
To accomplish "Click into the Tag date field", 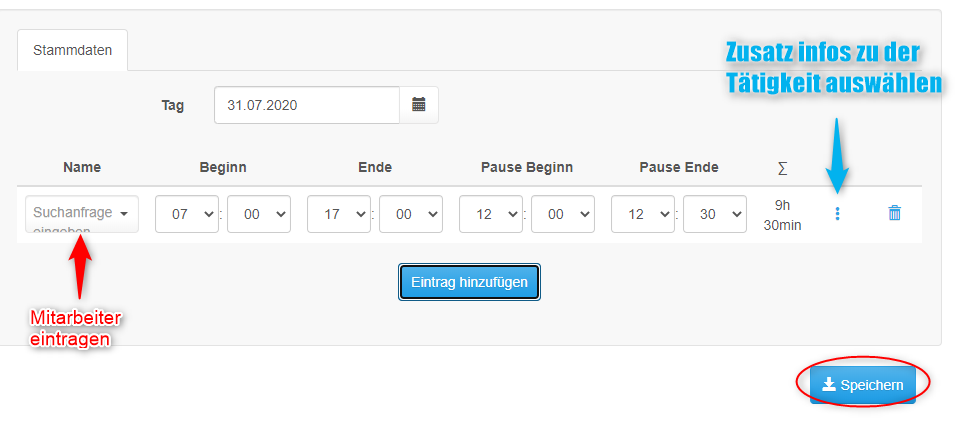I will [307, 105].
